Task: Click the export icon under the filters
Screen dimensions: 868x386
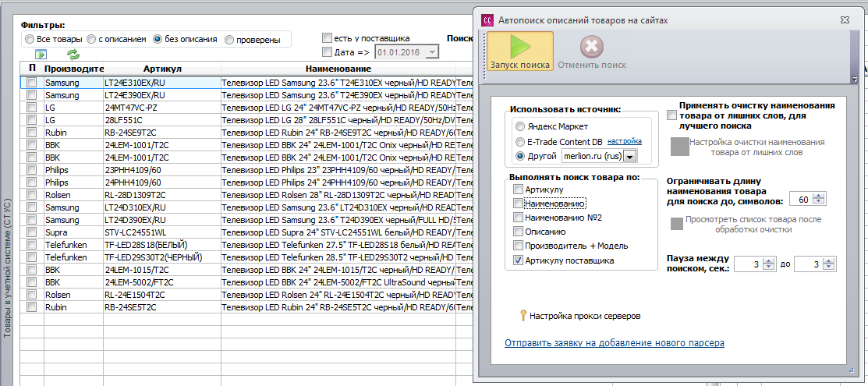Action: click(x=41, y=55)
